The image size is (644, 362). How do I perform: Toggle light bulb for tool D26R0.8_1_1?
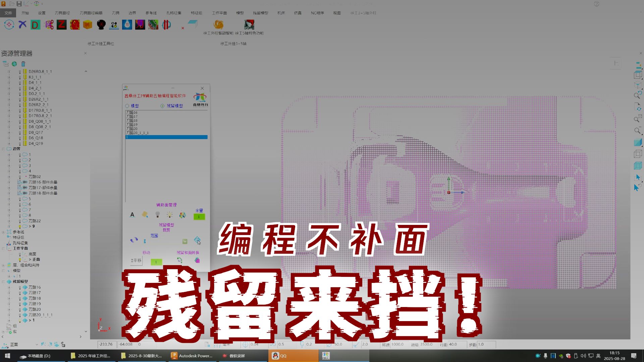[20, 71]
